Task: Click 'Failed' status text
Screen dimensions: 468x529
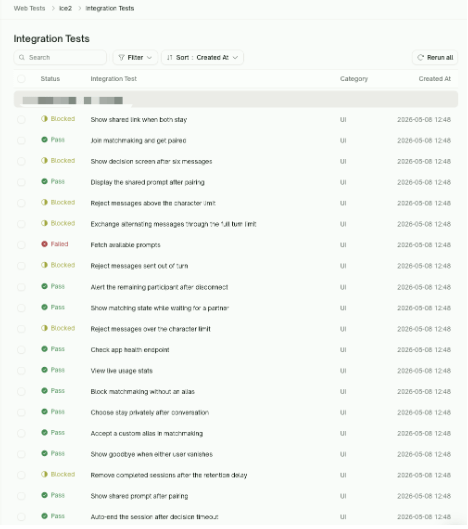Action: (x=59, y=244)
